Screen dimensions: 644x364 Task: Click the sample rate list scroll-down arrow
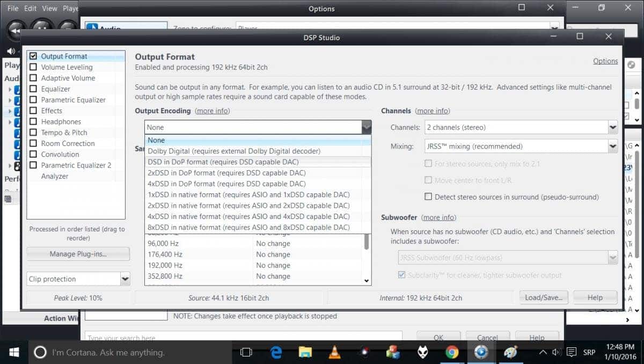click(x=367, y=280)
